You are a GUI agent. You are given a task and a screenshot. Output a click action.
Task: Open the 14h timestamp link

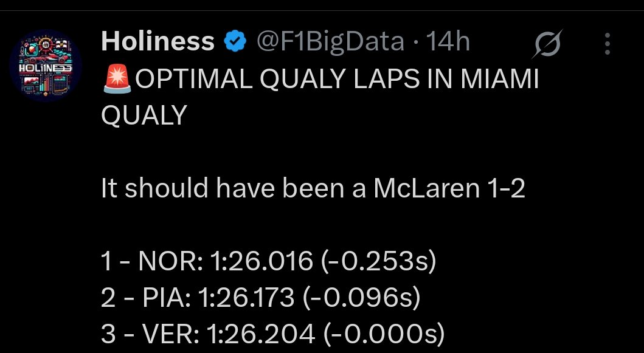tap(447, 42)
